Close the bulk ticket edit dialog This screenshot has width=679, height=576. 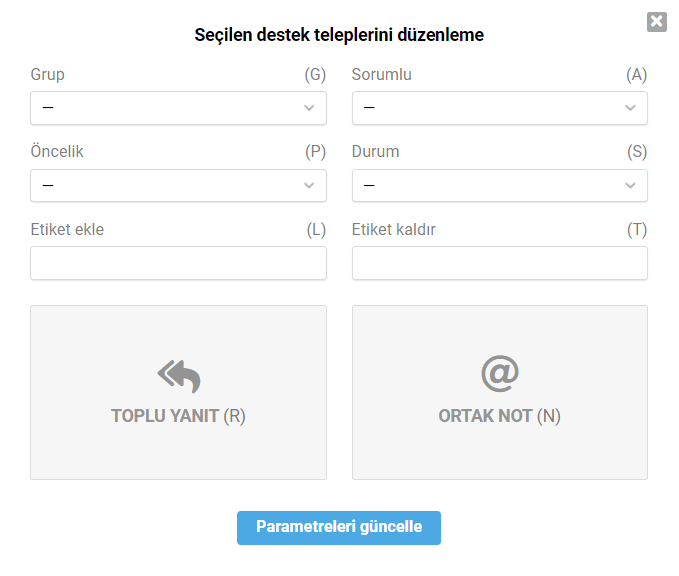pos(656,22)
